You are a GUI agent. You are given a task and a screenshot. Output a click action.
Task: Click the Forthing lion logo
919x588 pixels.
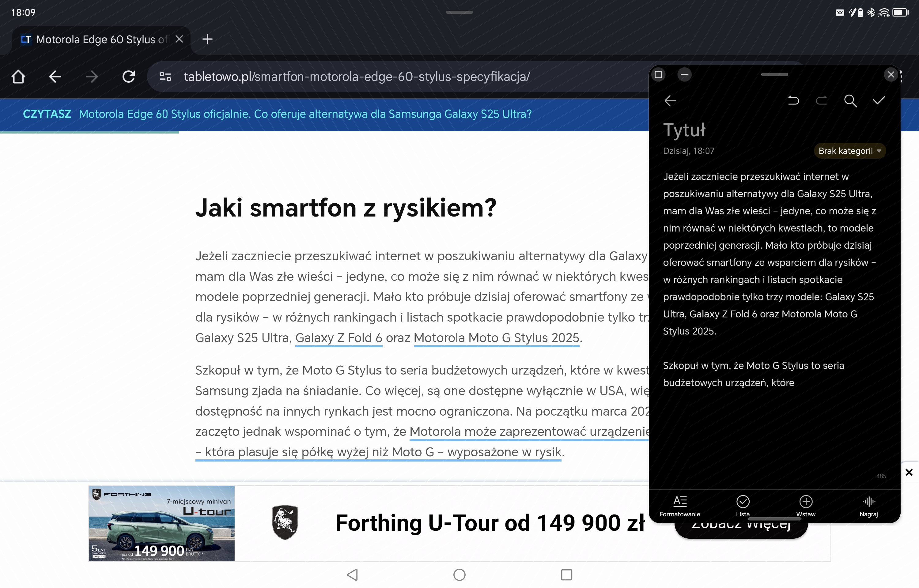pos(285,522)
